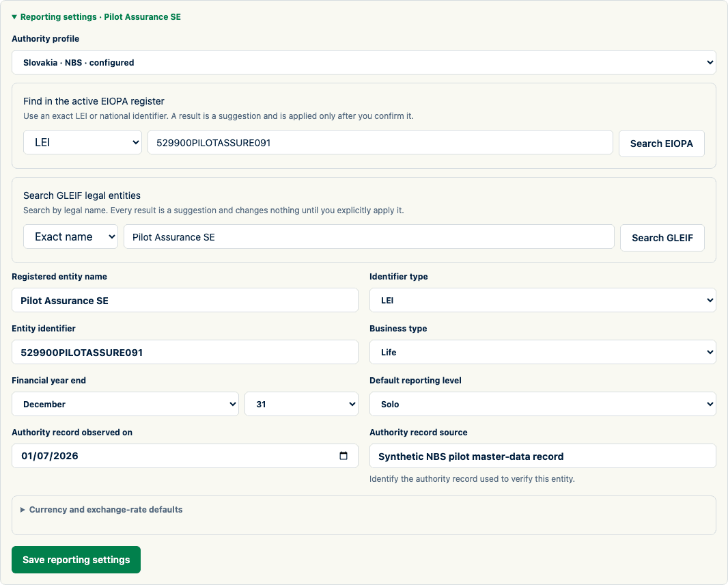Click the Search EIOPA button
728x585 pixels.
661,144
